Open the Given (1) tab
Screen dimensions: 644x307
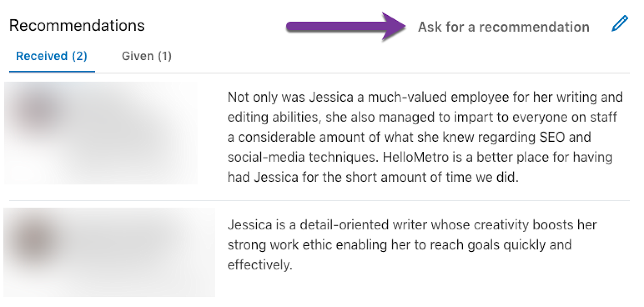(x=146, y=56)
